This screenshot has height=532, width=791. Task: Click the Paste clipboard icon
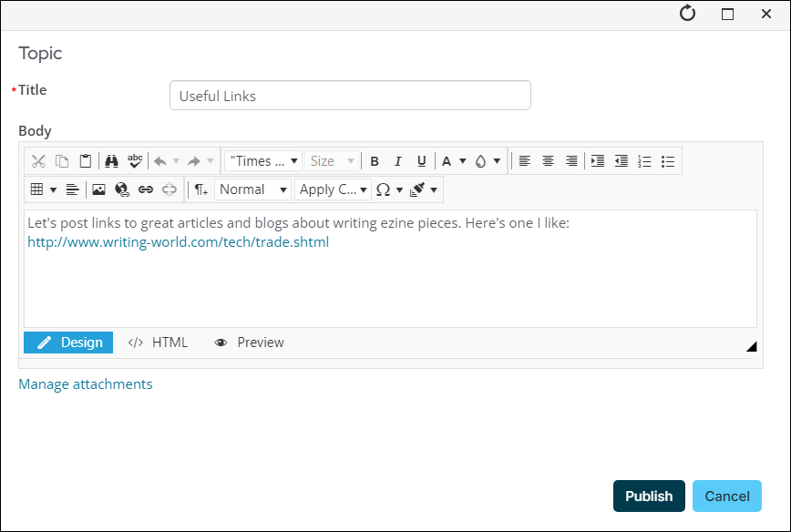click(86, 161)
